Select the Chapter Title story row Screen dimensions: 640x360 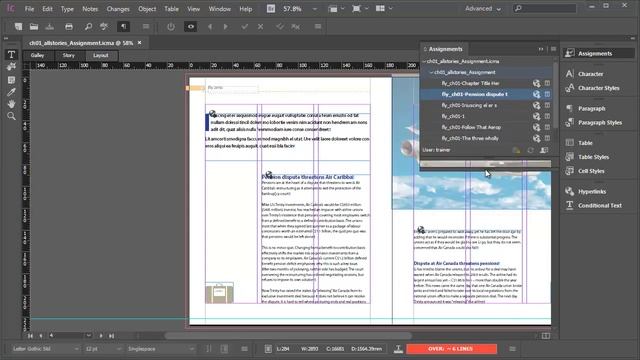point(487,83)
